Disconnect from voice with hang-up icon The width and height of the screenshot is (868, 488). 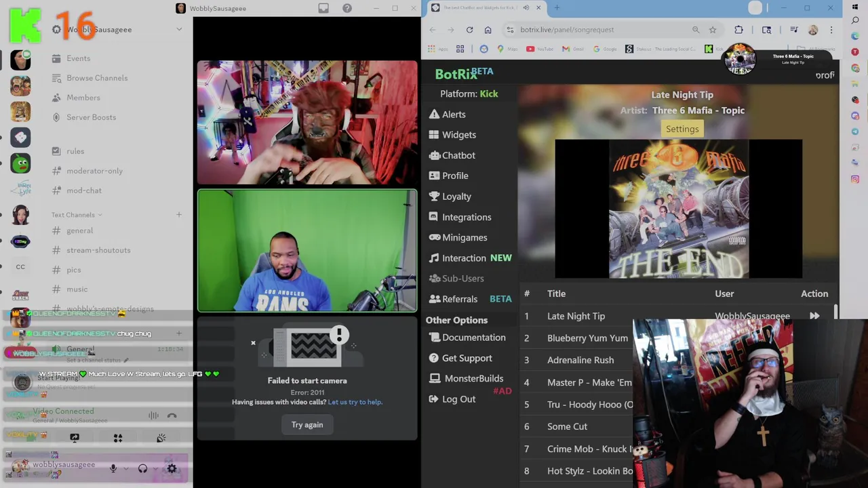(x=172, y=415)
